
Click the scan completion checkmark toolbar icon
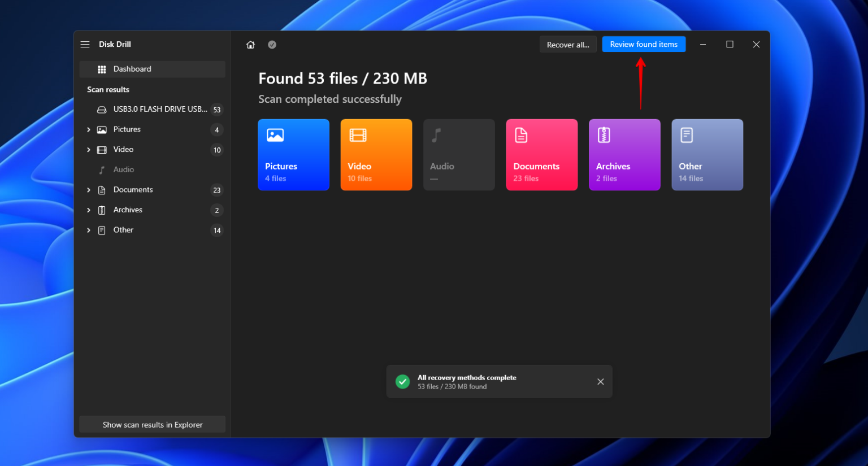(272, 44)
